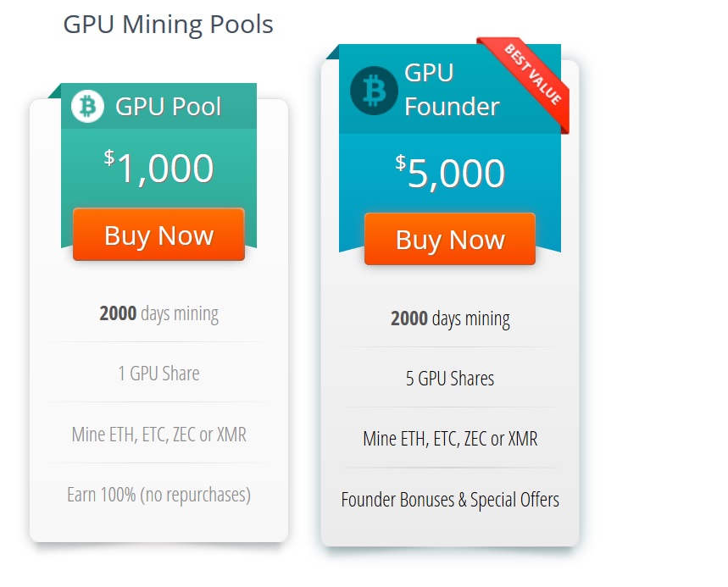The image size is (728, 587).
Task: Click the Bitcoin icon on GPU Founder card
Action: pos(374,90)
